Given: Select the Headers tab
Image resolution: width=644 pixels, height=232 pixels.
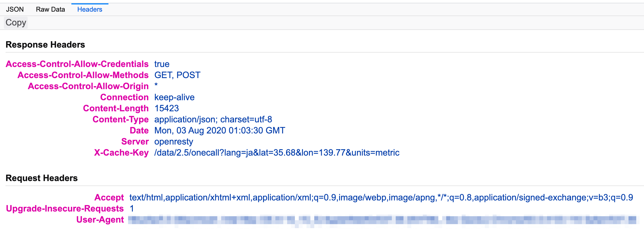Looking at the screenshot, I should [x=89, y=9].
